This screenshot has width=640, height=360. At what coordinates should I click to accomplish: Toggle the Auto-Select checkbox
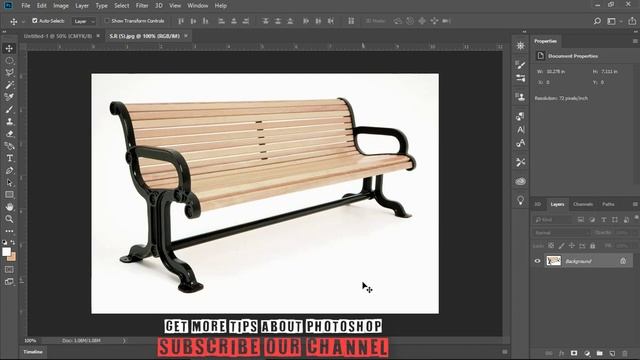(x=35, y=20)
